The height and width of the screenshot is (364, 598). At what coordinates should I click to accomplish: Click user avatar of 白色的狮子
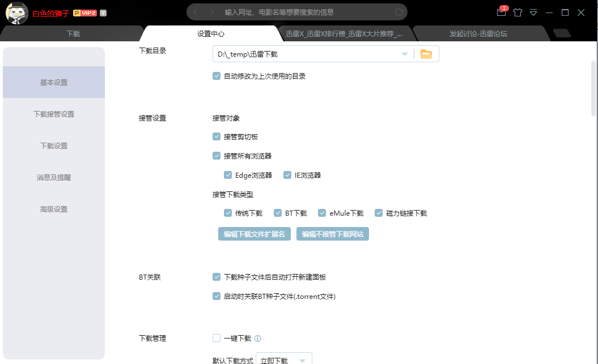pos(16,12)
